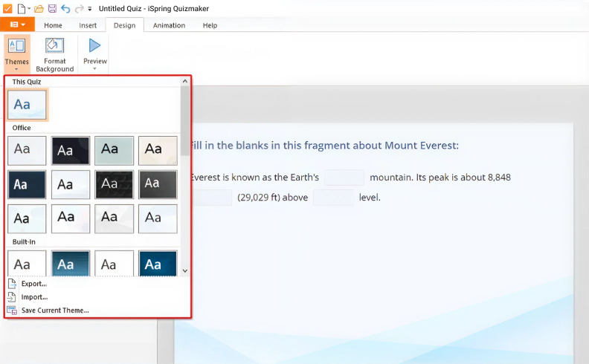This screenshot has width=589, height=364.
Task: Choose the deep blue Built-In theme
Action: [158, 264]
